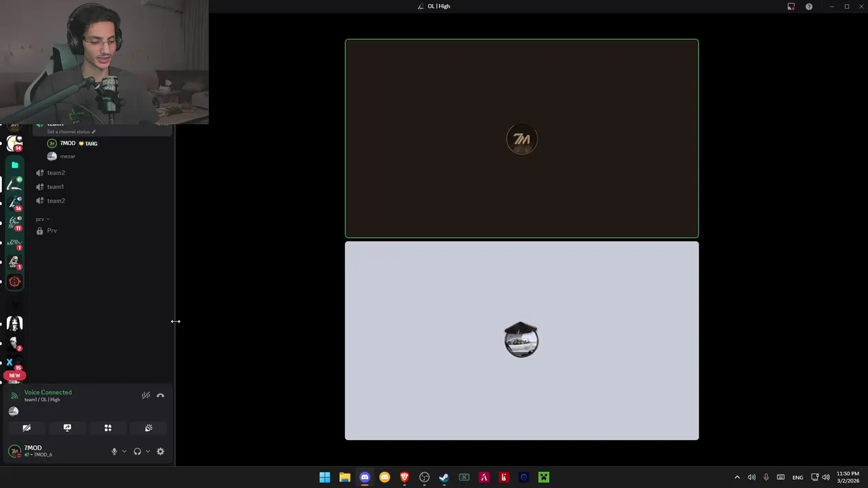Open User Settings gear

pos(161,451)
